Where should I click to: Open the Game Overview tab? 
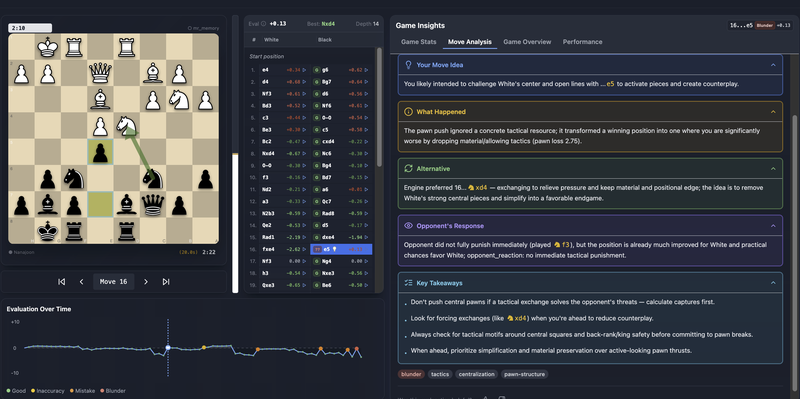click(527, 42)
